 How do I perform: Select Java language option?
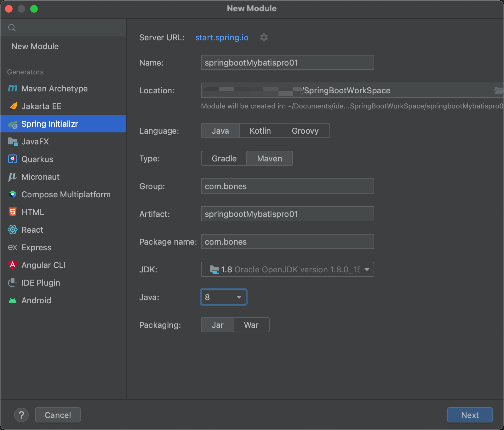pyautogui.click(x=220, y=131)
